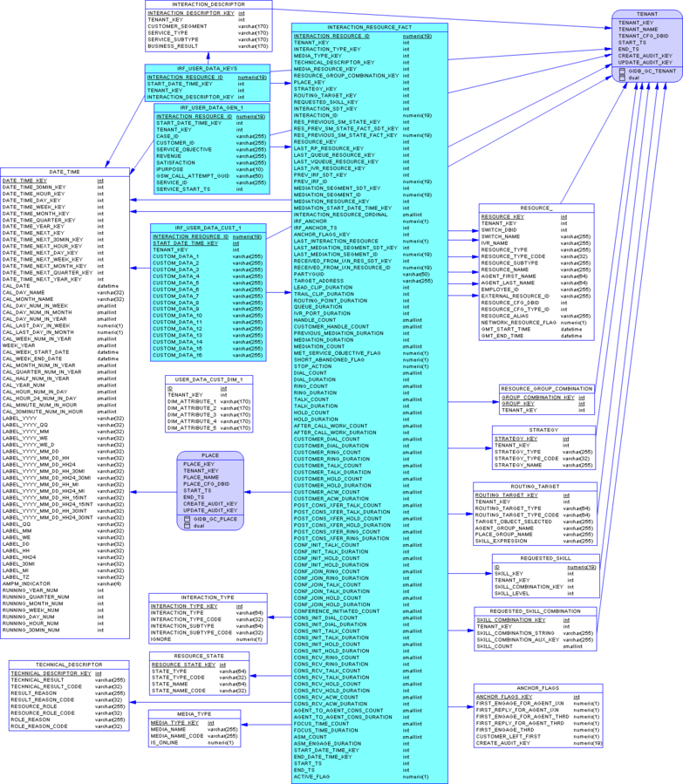The height and width of the screenshot is (784, 683).
Task: Select the INTERACTION_TYPE table title
Action: [x=208, y=597]
